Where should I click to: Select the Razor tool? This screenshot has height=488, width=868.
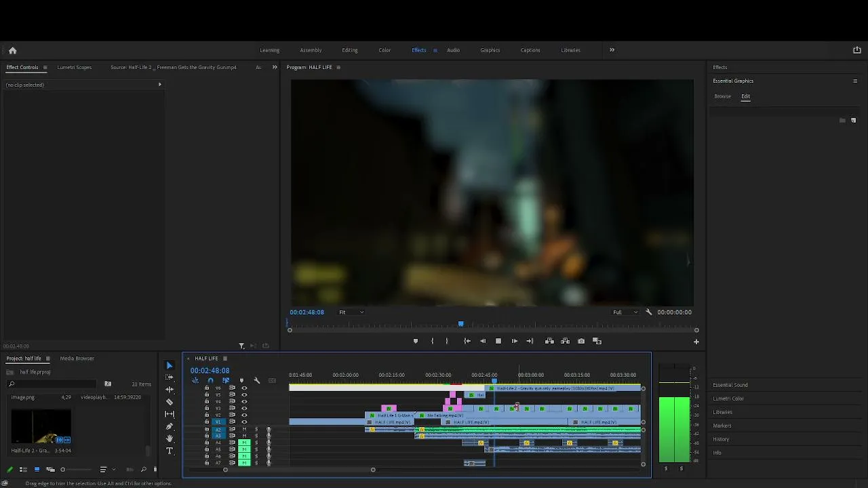click(170, 402)
